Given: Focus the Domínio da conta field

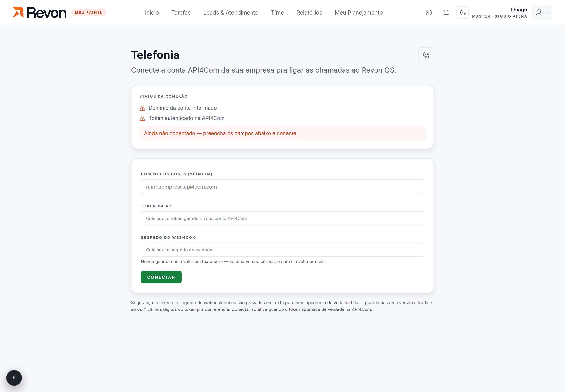Looking at the screenshot, I should [x=282, y=187].
